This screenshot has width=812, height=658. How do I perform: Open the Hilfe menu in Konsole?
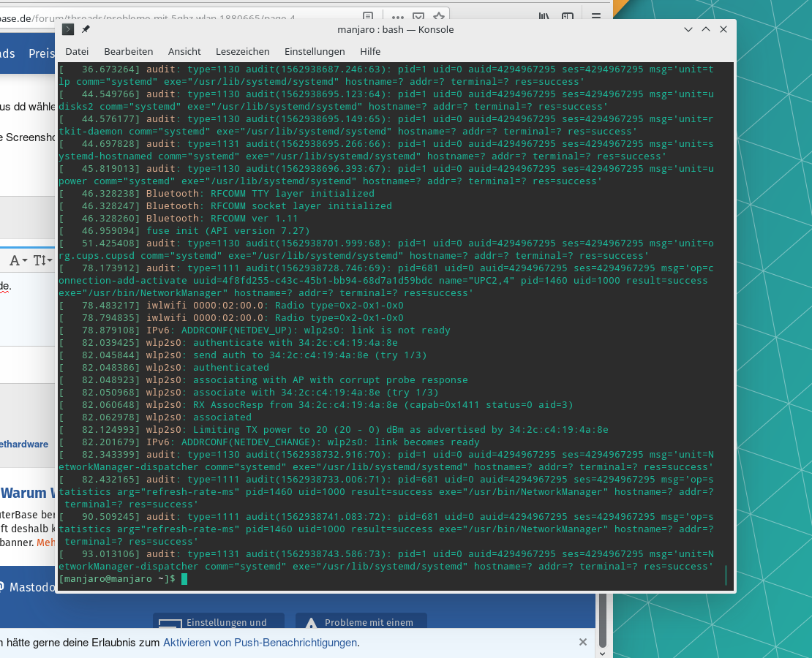(x=370, y=51)
